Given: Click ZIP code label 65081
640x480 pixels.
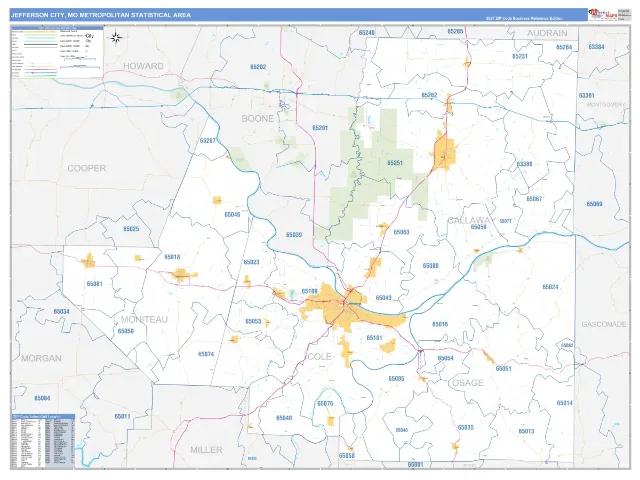Looking at the screenshot, I should (94, 284).
